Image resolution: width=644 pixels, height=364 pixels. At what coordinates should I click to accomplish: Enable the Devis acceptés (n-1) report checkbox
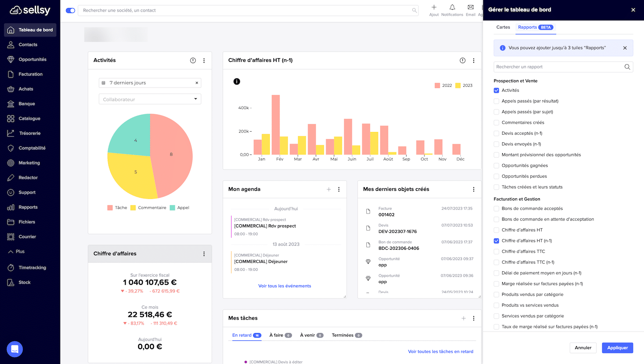(x=496, y=133)
